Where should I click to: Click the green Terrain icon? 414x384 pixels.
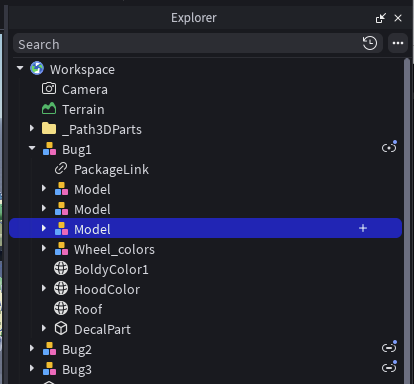tap(49, 109)
